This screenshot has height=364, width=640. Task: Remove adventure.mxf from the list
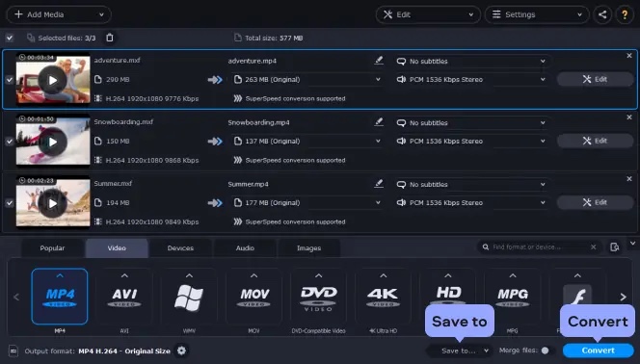click(629, 56)
